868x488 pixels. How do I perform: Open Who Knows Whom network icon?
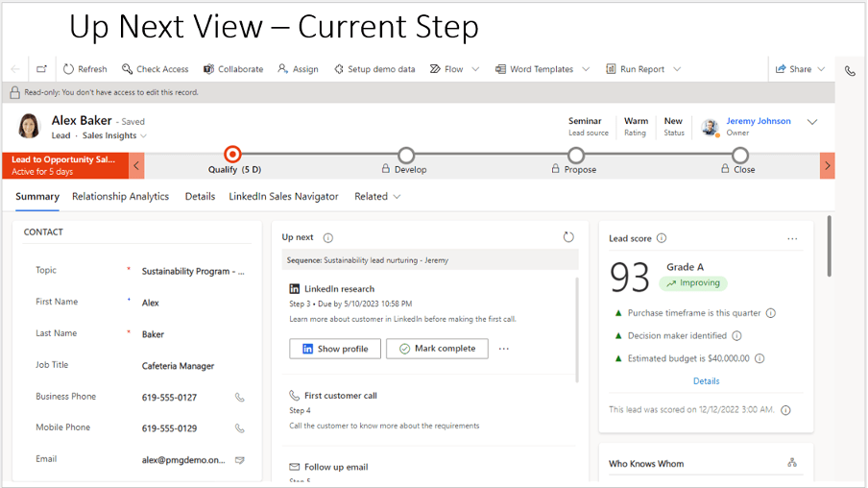point(792,463)
